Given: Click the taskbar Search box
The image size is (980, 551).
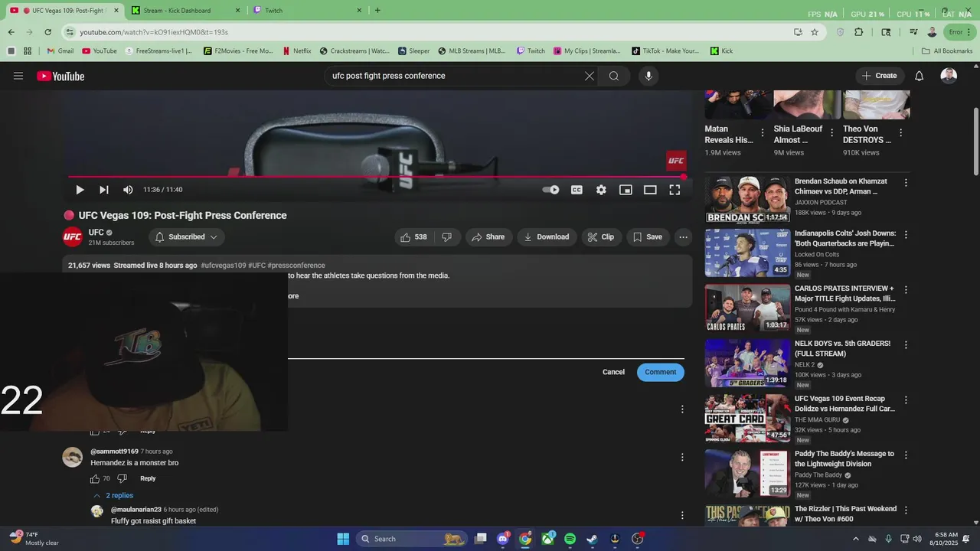Looking at the screenshot, I should (x=413, y=539).
